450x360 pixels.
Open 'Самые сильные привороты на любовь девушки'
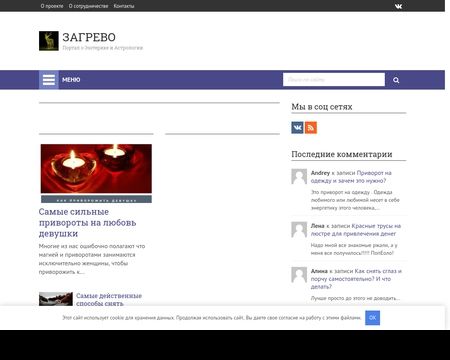coord(87,223)
